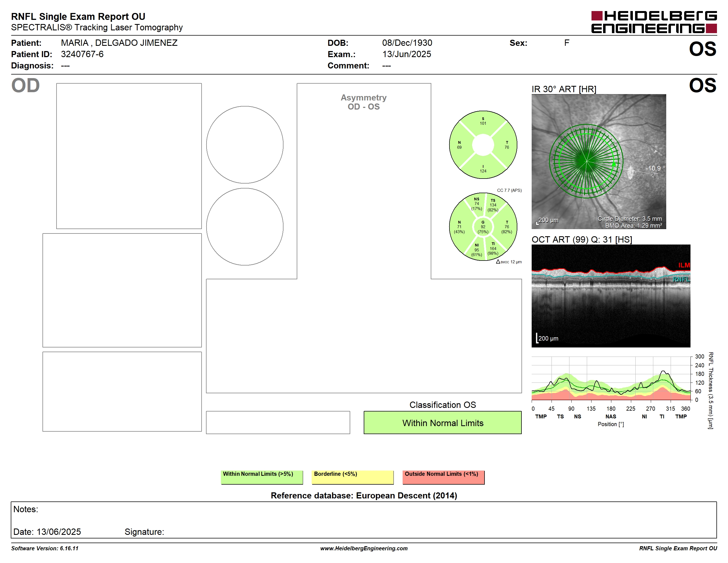This screenshot has height=563, width=728.
Task: Click the website link www.HeidelbergEngineering.com
Action: coord(364,548)
